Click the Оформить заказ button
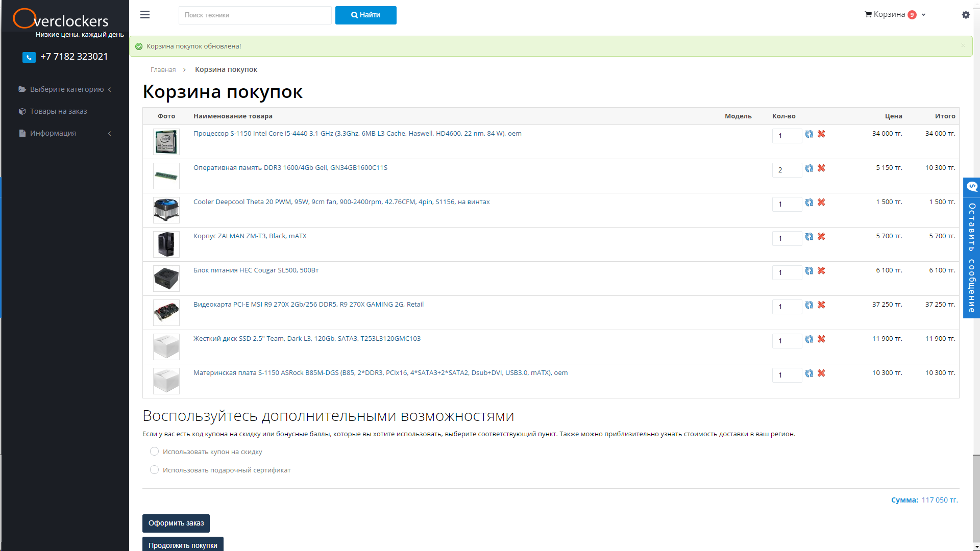Image resolution: width=980 pixels, height=551 pixels. tap(176, 523)
